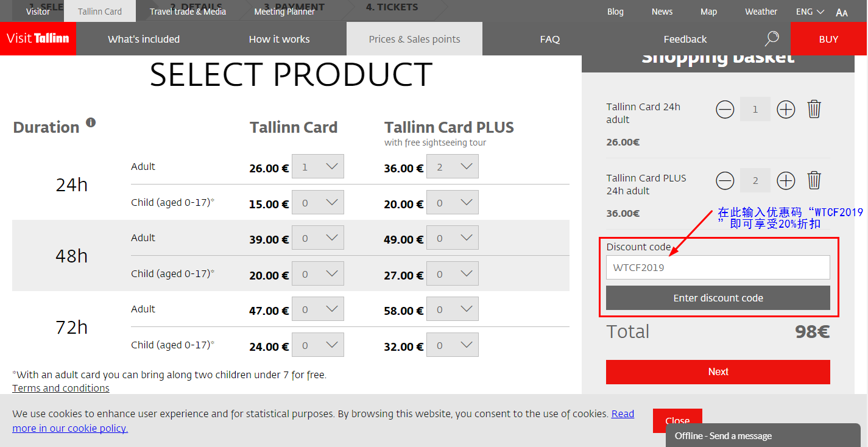This screenshot has width=868, height=447.
Task: Open 48h Adult Tallinn Card quantity dropdown
Action: point(318,238)
